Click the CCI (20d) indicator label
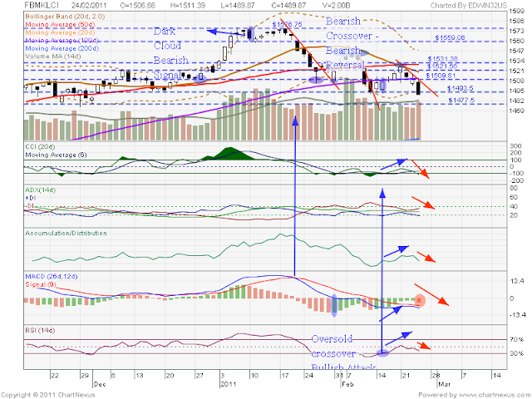This screenshot has width=532, height=399. (40, 146)
